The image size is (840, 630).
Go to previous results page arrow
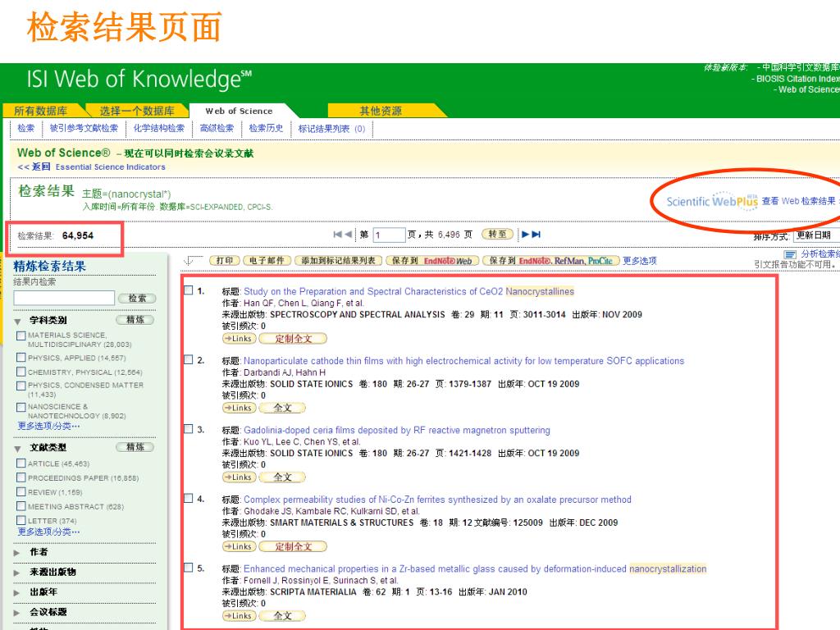coord(348,234)
